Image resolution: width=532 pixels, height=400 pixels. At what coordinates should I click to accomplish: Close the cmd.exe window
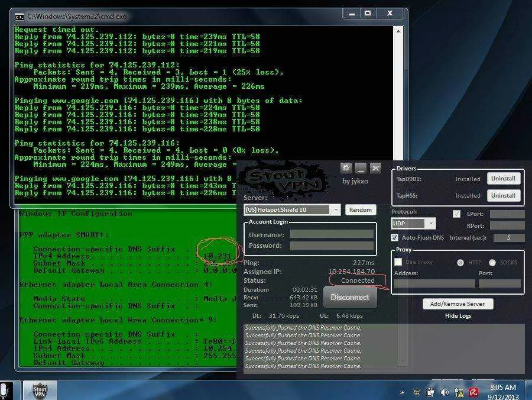390,14
